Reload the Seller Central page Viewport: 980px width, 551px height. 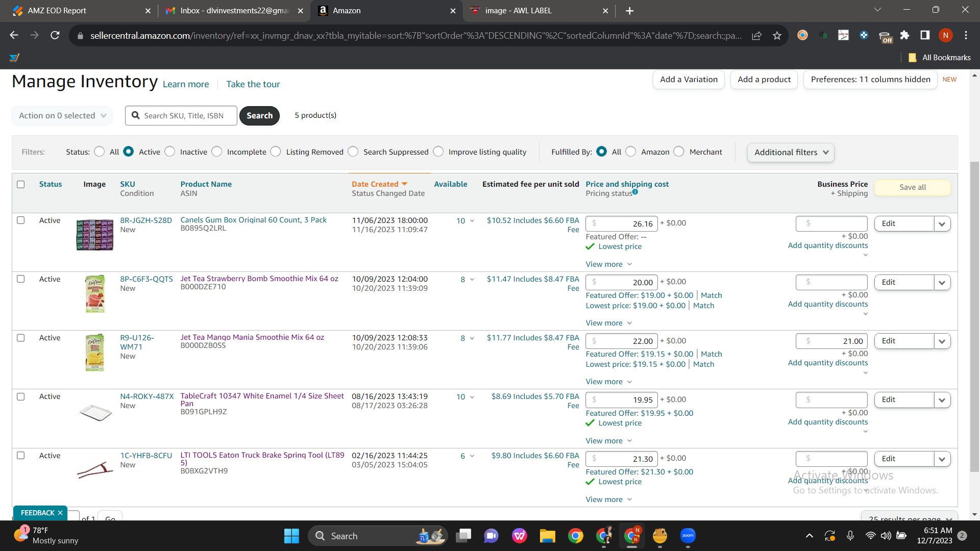point(55,35)
